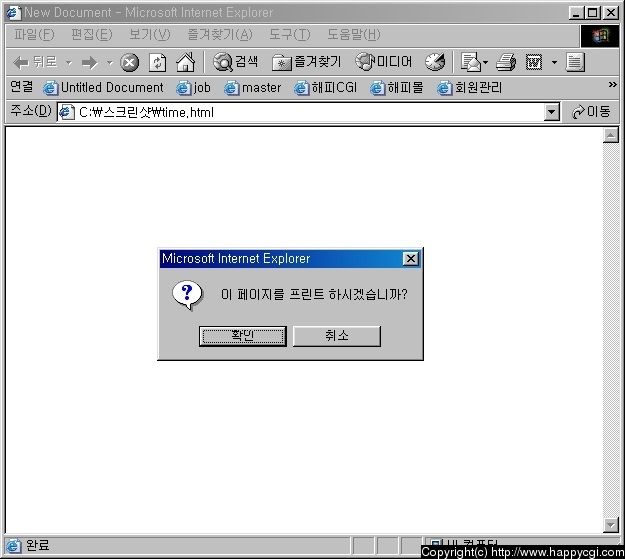
Task: Open the 편집(E) menu
Action: (92, 35)
